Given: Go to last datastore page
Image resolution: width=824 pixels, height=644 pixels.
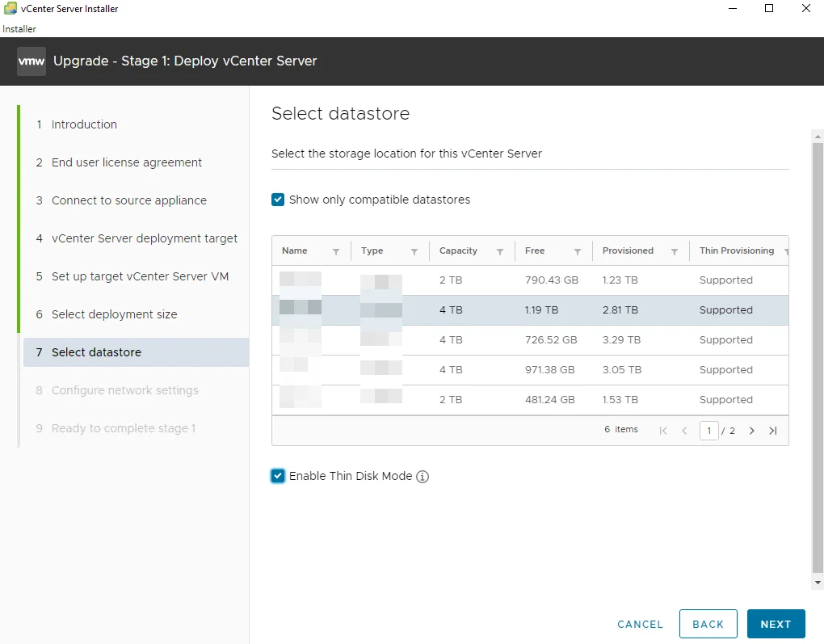Looking at the screenshot, I should pyautogui.click(x=772, y=431).
